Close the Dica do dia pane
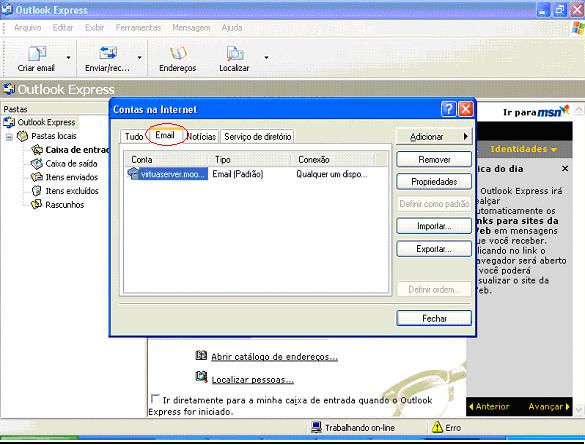The width and height of the screenshot is (585, 445). pyautogui.click(x=565, y=169)
